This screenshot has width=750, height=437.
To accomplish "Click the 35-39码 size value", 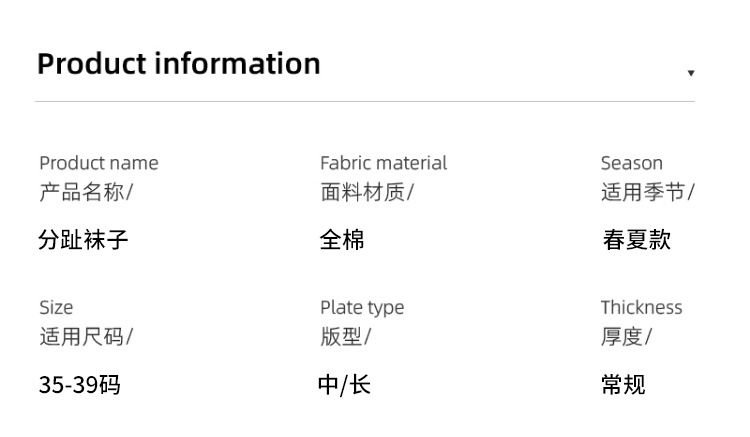I will [79, 385].
